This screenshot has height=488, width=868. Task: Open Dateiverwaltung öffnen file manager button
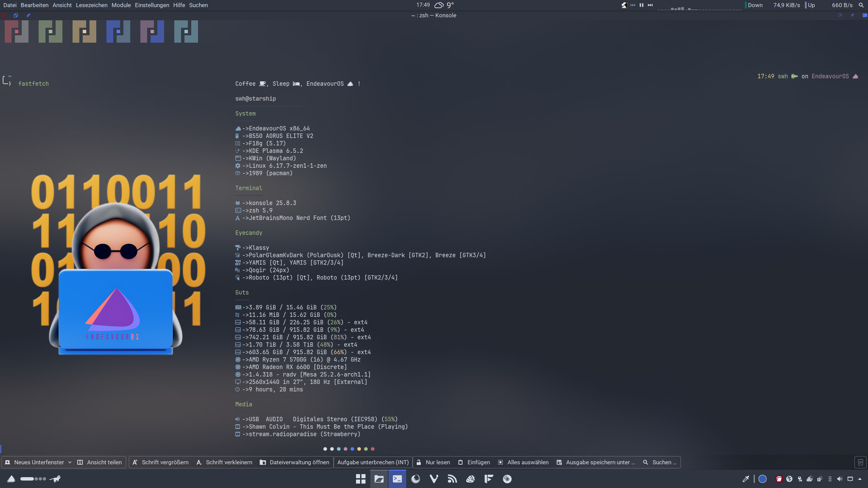pyautogui.click(x=294, y=462)
